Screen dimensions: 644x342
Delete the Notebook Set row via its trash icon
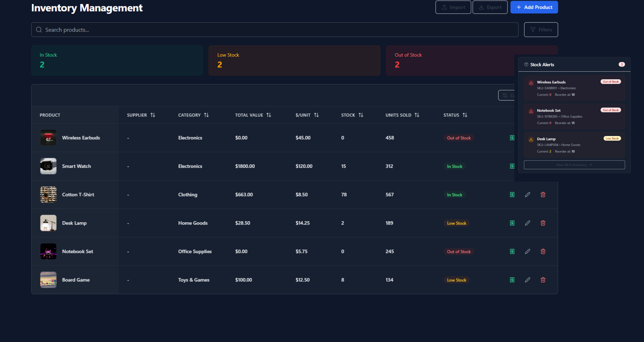(543, 251)
